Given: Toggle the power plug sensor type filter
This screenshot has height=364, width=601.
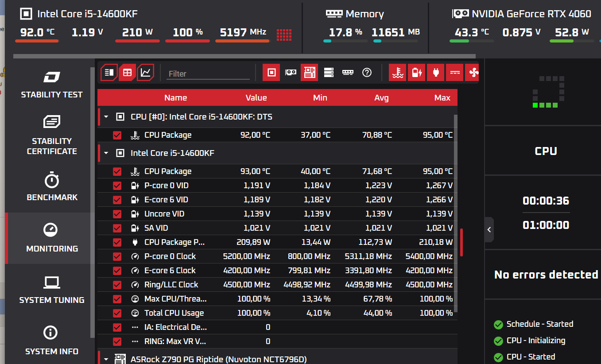Looking at the screenshot, I should (x=436, y=73).
